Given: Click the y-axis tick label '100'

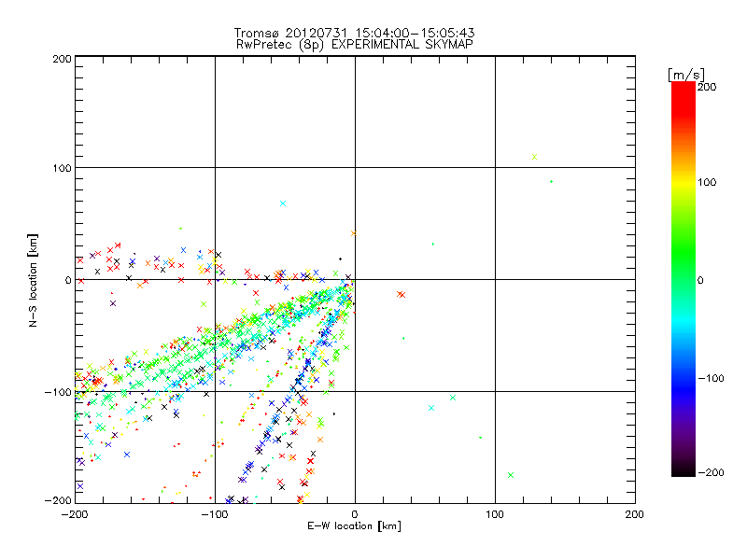Looking at the screenshot, I should [62, 168].
